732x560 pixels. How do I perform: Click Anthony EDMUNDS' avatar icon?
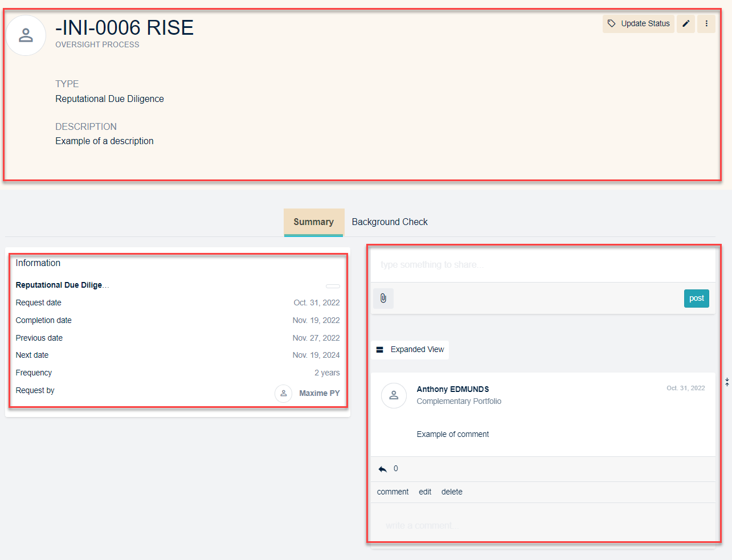click(x=394, y=395)
